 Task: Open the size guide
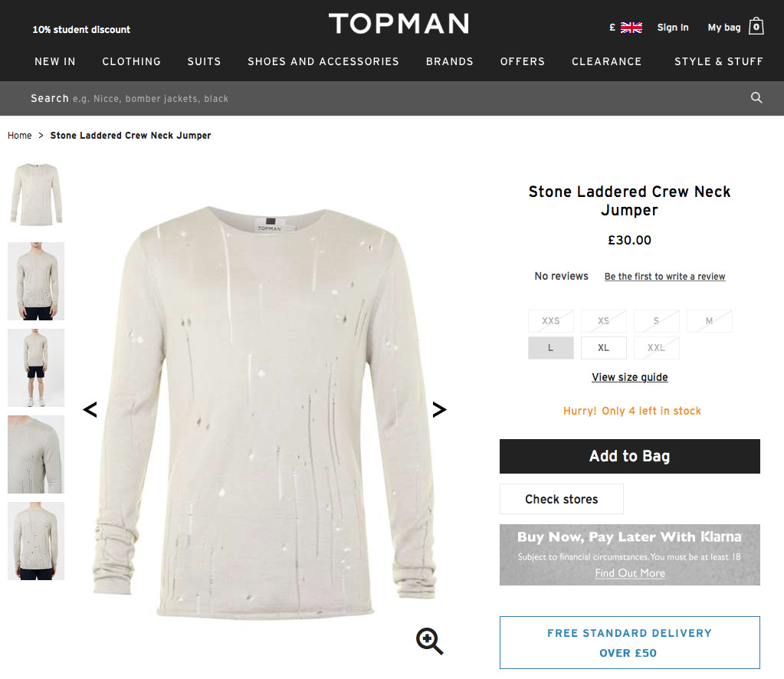pos(629,377)
